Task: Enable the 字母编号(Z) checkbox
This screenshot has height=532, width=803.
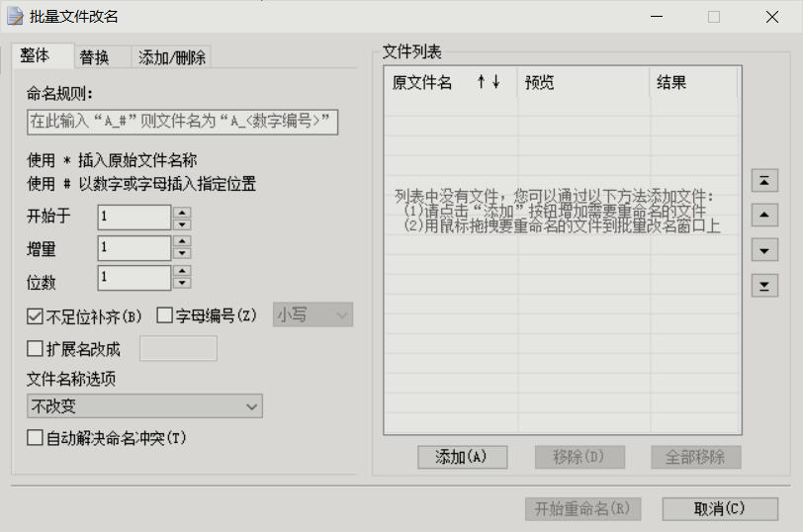Action: point(165,316)
